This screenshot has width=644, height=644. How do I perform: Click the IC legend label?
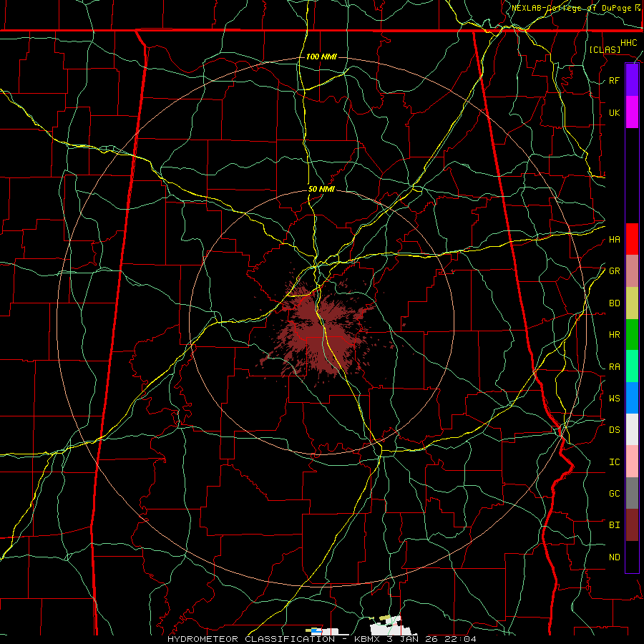(x=614, y=462)
